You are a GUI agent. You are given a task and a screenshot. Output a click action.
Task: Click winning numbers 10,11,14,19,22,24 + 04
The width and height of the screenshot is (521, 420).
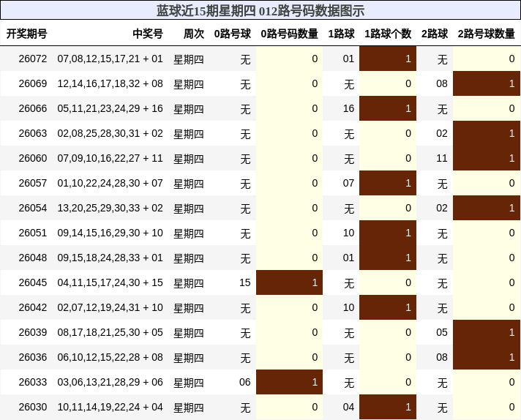pos(110,407)
